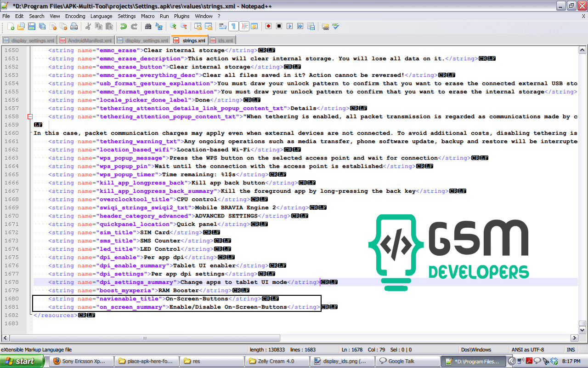Click the horizontal scrollbar thumb
This screenshot has height=368, width=588.
[x=145, y=338]
